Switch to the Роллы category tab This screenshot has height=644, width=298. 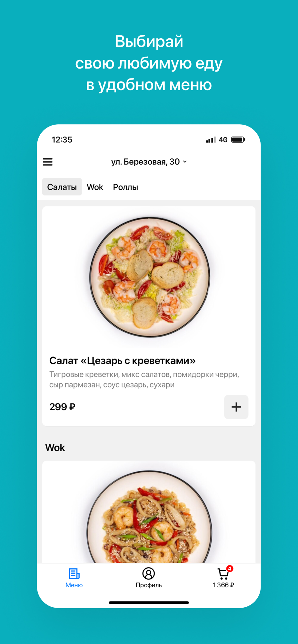[125, 187]
